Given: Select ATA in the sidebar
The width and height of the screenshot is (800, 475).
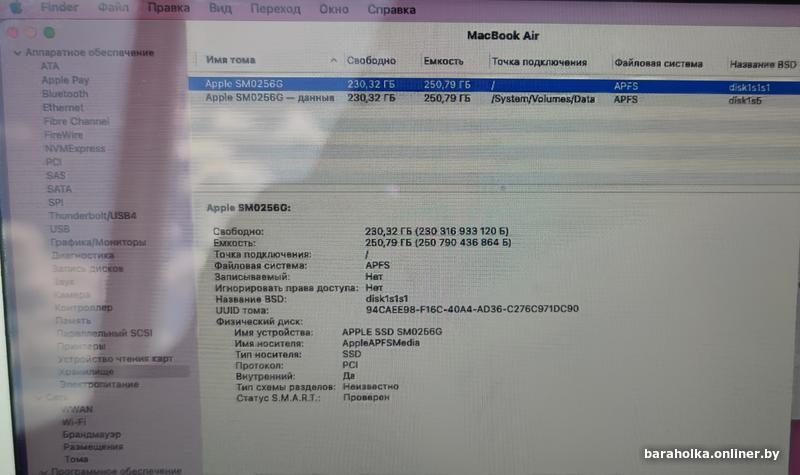Looking at the screenshot, I should coord(49,66).
